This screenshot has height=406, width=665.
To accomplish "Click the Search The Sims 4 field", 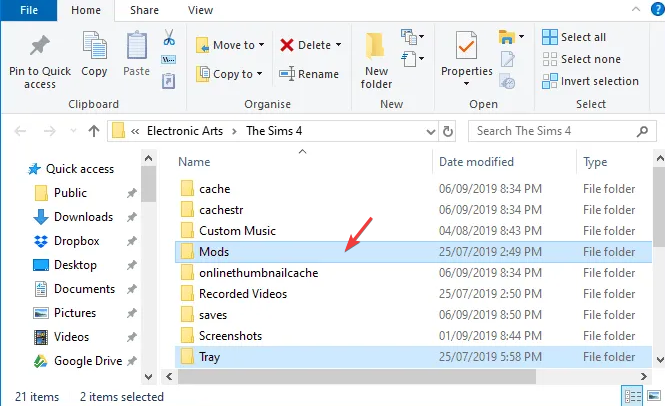I will pos(562,131).
